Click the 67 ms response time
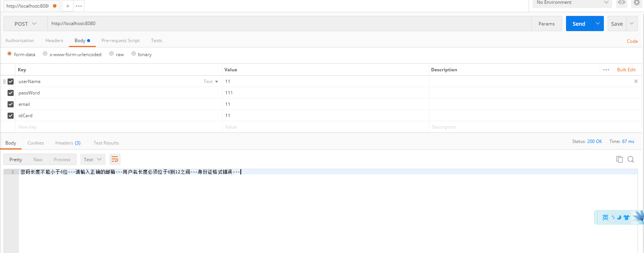Image resolution: width=644 pixels, height=253 pixels. 628,141
